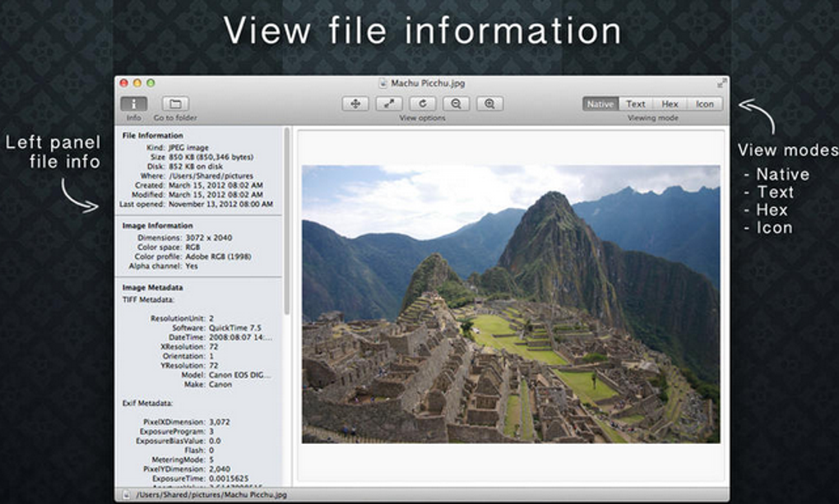Switch to Text viewing mode
Image resolution: width=839 pixels, height=504 pixels.
(636, 104)
